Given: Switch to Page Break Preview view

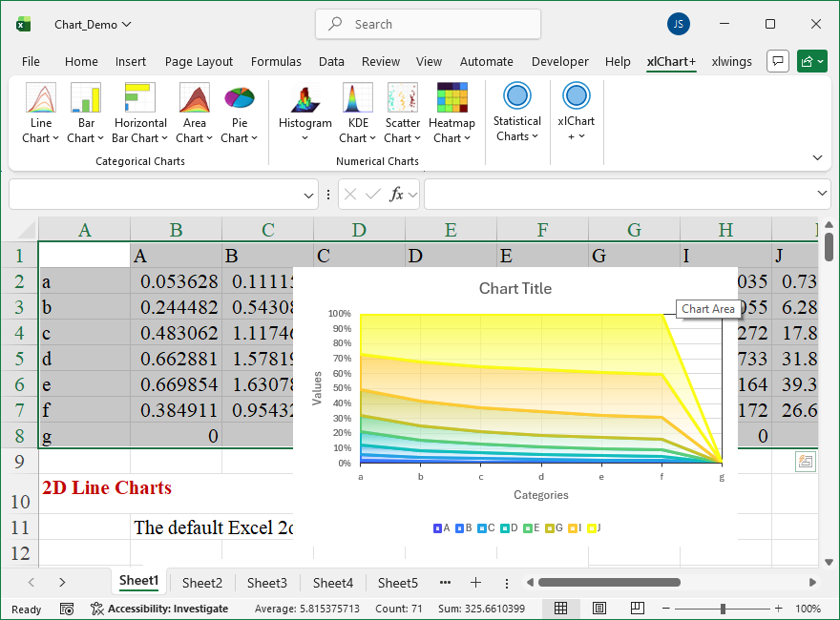Looking at the screenshot, I should 637,609.
